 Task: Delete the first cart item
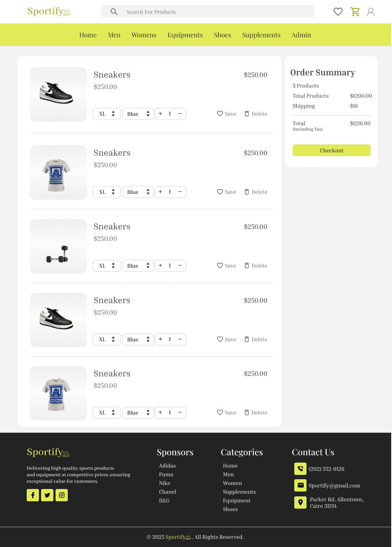256,114
